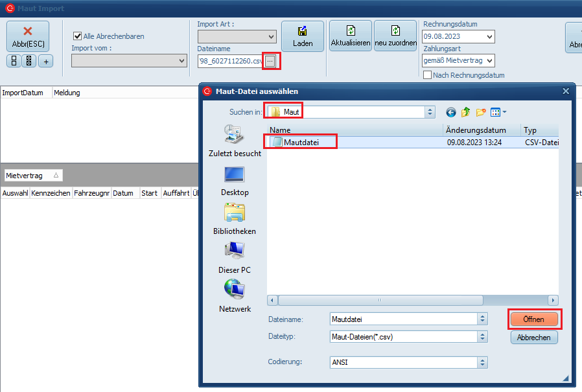Click the neu zuordnen button

395,36
